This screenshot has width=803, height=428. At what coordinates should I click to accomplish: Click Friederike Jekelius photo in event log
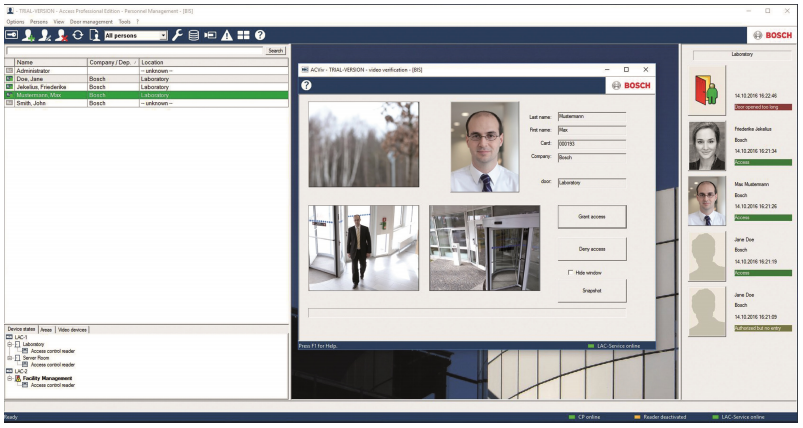707,146
